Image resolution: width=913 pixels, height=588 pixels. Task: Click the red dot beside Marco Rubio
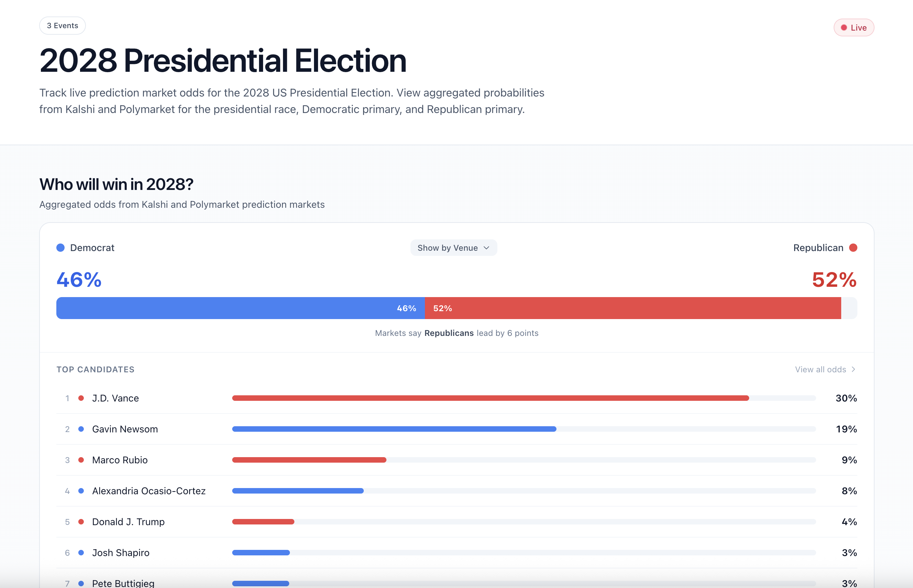(x=81, y=460)
